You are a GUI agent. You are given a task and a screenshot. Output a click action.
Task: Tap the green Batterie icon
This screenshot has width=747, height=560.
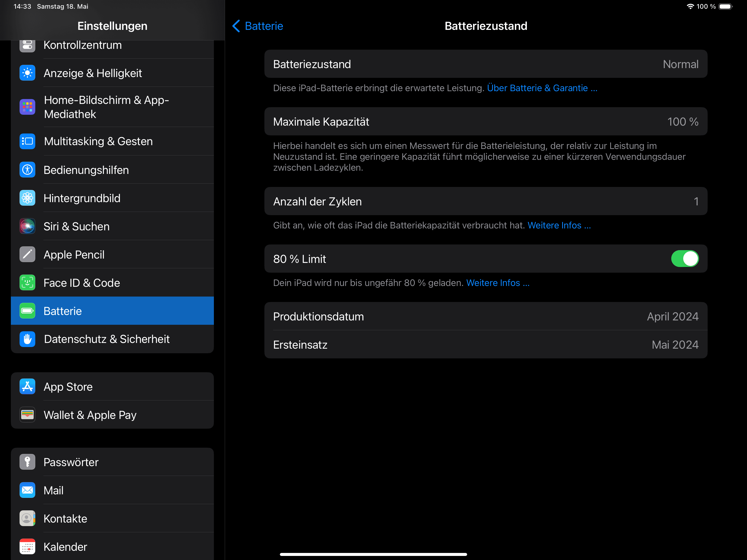click(27, 311)
